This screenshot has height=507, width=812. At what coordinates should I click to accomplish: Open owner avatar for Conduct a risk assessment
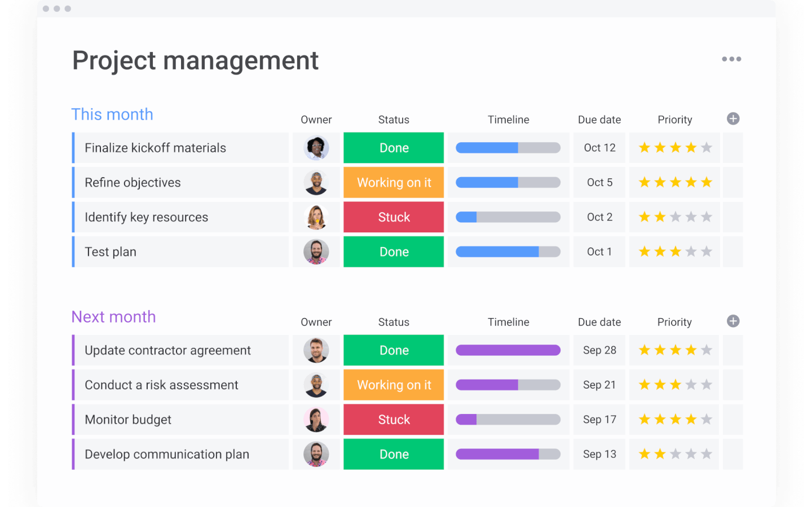click(x=316, y=385)
